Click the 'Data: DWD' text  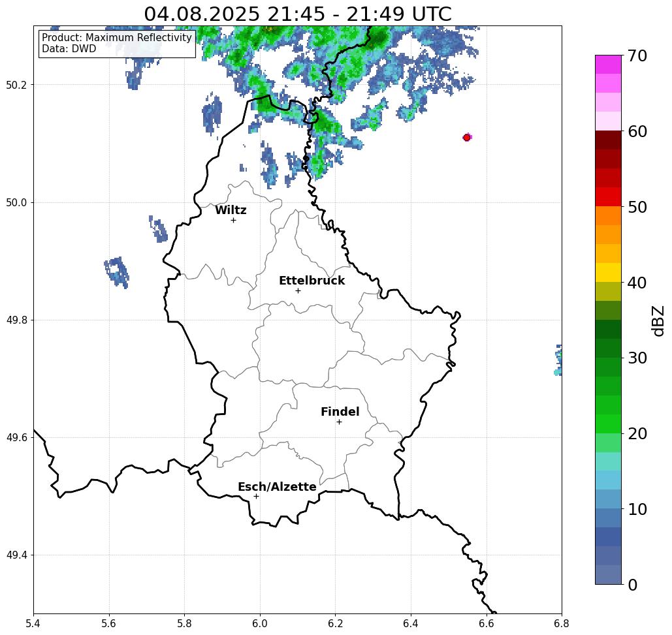(x=69, y=49)
